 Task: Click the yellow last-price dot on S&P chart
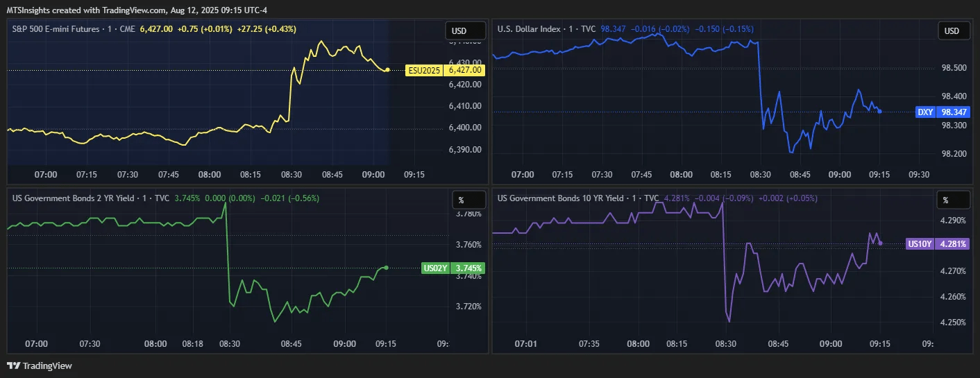pyautogui.click(x=387, y=69)
